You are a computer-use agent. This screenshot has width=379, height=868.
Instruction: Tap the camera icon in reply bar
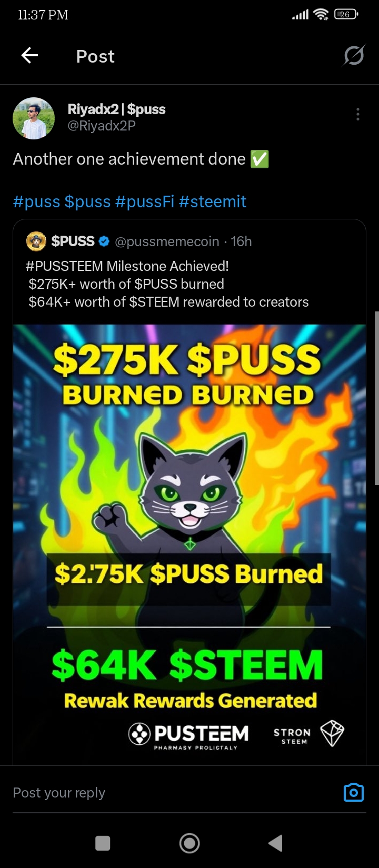point(353,792)
